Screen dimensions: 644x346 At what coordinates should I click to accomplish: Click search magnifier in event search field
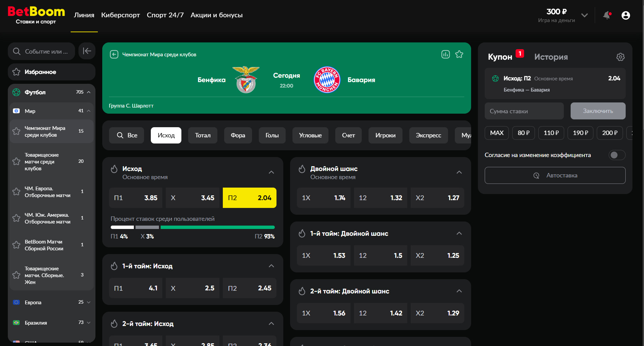17,51
